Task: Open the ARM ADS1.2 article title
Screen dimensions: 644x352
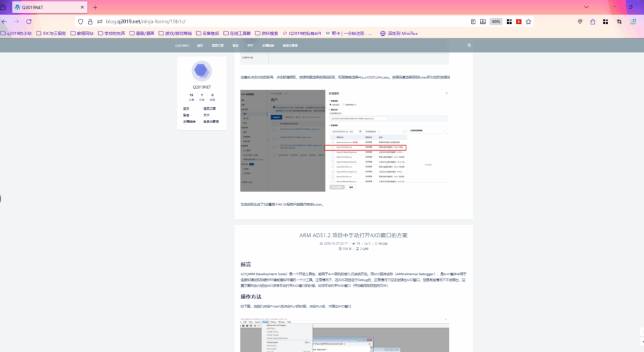Action: pyautogui.click(x=353, y=235)
